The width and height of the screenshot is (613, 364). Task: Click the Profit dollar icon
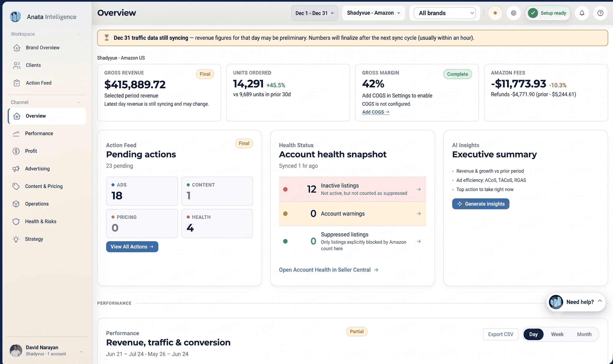point(16,151)
